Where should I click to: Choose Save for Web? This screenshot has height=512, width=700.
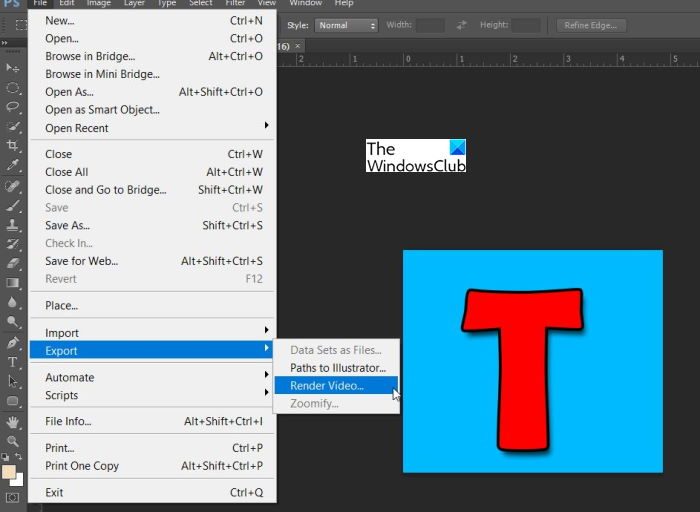[152, 261]
